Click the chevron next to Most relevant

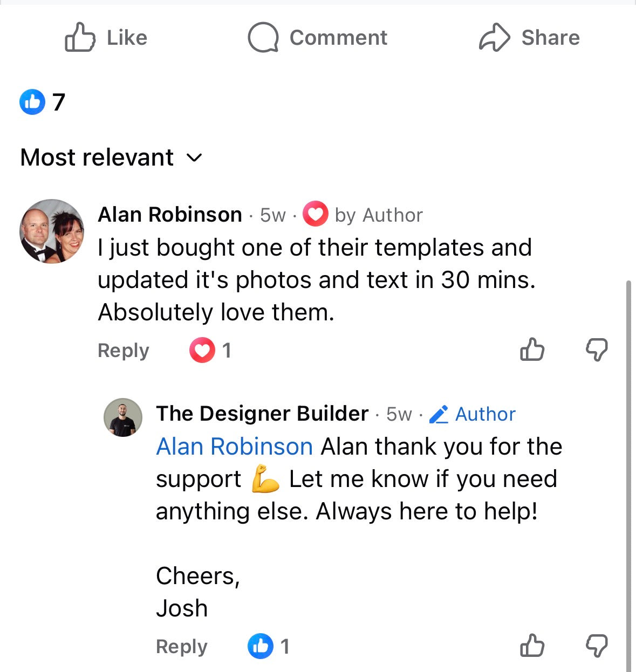pyautogui.click(x=194, y=158)
